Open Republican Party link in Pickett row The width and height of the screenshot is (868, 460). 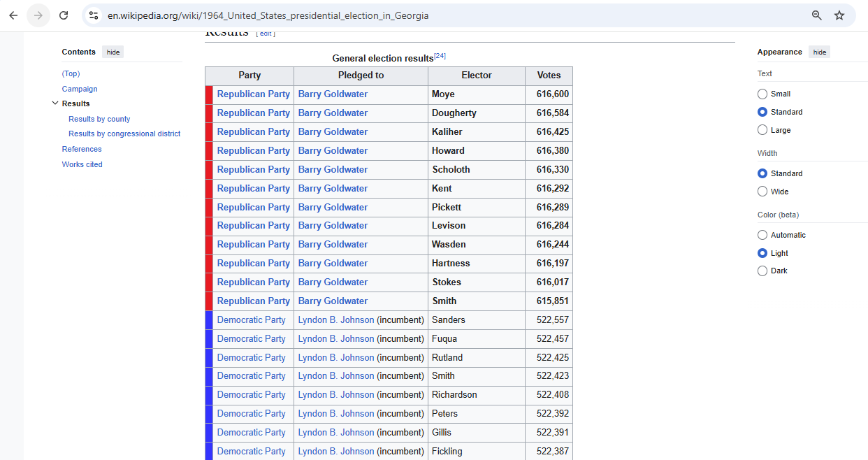point(253,207)
